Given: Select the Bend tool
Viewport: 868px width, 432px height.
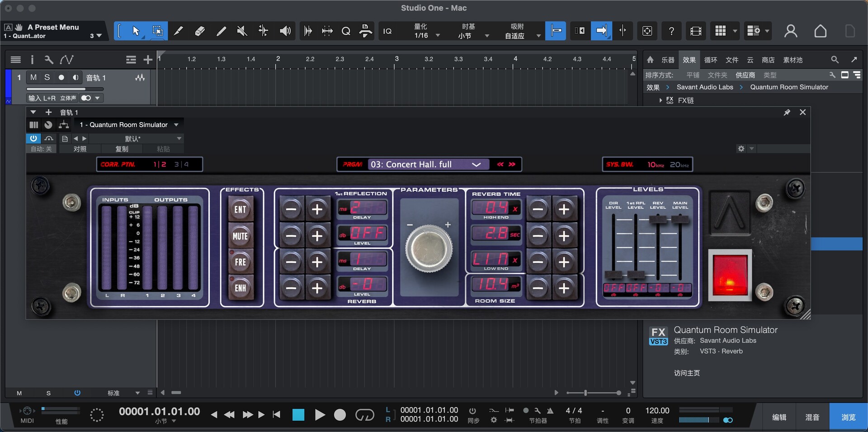Looking at the screenshot, I should [x=263, y=31].
